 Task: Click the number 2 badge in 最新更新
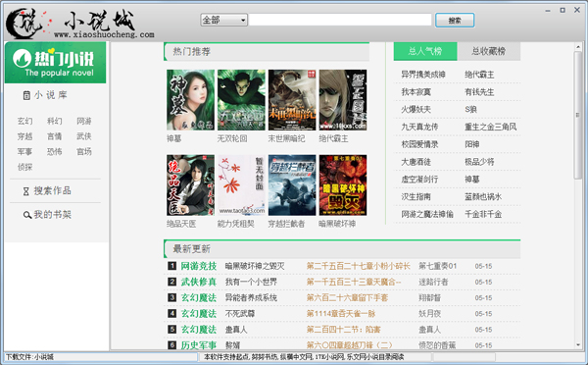click(x=171, y=282)
